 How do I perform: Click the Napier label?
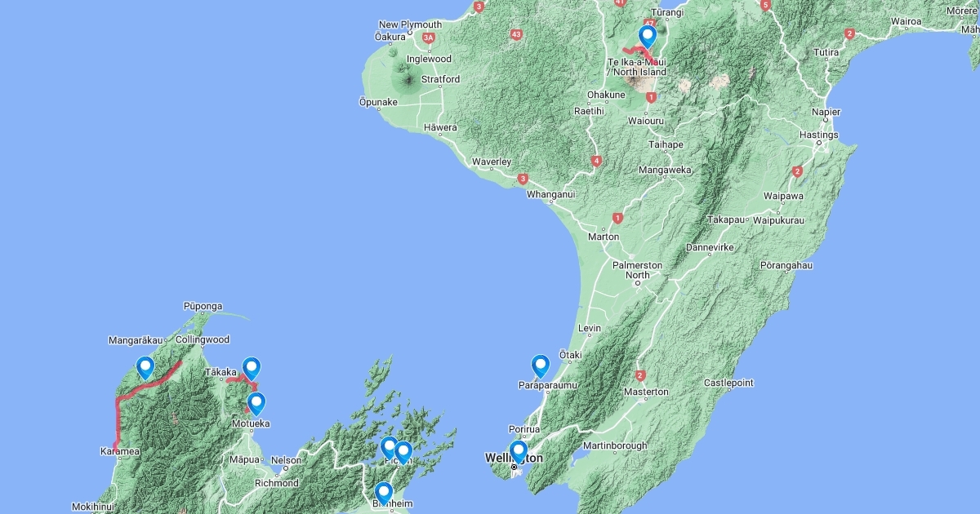coord(826,113)
